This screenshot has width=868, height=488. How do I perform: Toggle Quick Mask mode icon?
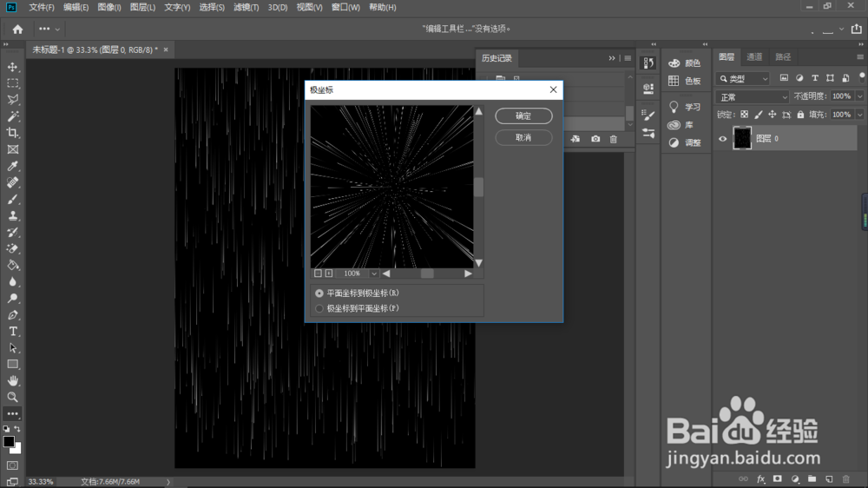click(13, 465)
